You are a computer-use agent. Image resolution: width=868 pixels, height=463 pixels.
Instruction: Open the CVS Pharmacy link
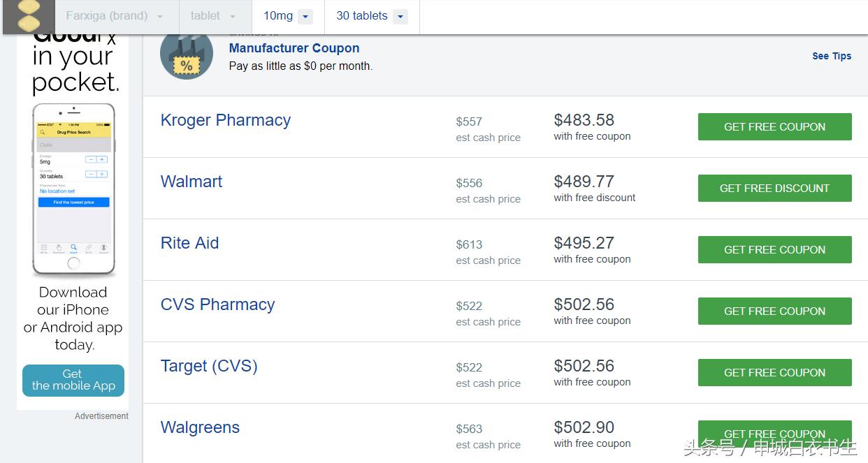pyautogui.click(x=218, y=304)
